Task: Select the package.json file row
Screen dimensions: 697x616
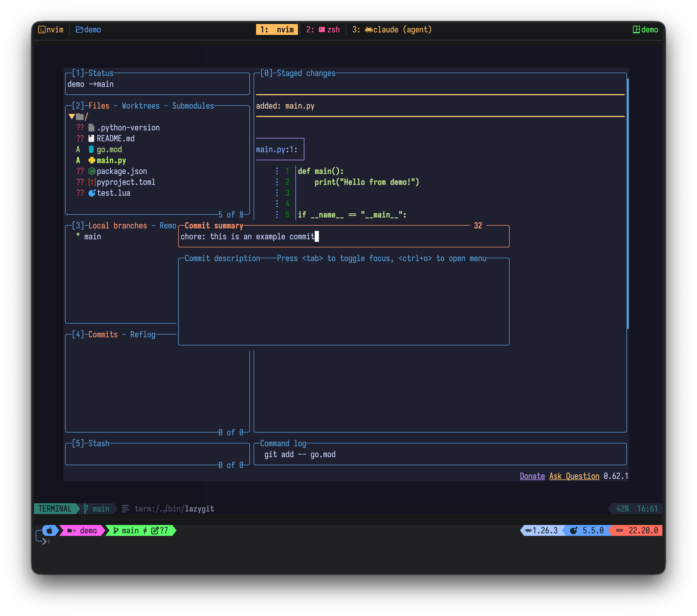Action: (x=157, y=171)
